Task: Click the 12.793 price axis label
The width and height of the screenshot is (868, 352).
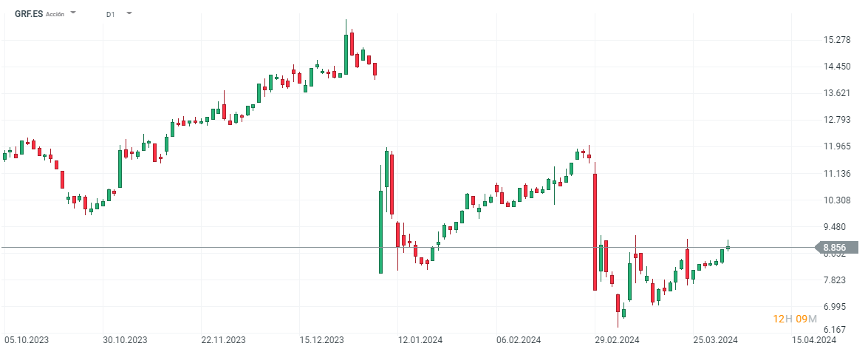Action: [x=838, y=120]
